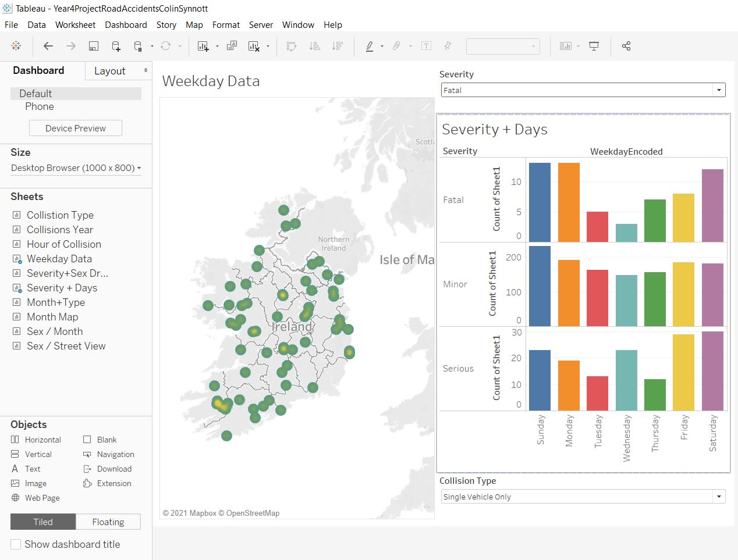The width and height of the screenshot is (738, 560).
Task: Open the Severity filter dropdown
Action: coord(719,90)
